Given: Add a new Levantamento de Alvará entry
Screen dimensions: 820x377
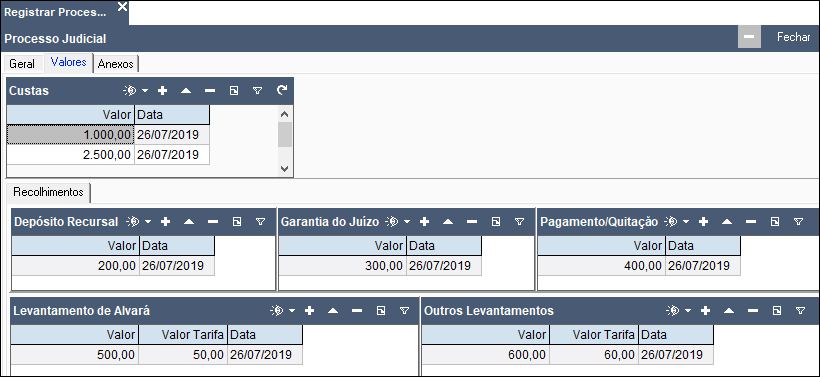Looking at the screenshot, I should (x=310, y=311).
